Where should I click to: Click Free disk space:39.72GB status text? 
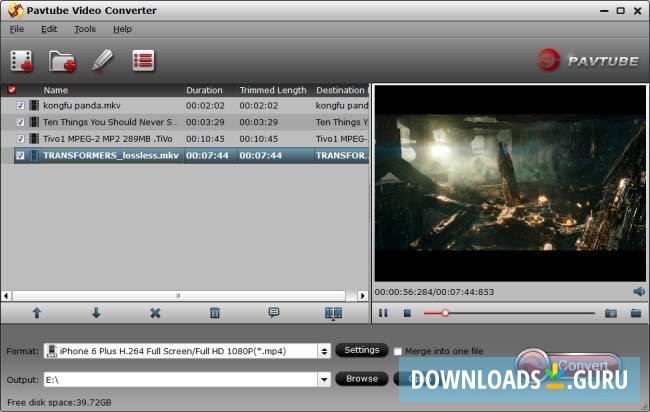coord(59,402)
